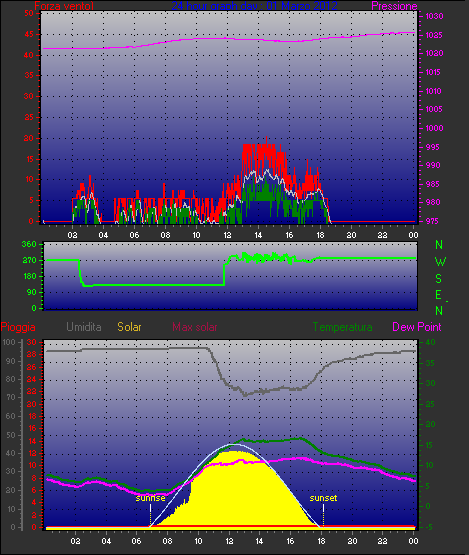
Task: Click the sunrise marker on solar graph
Action: (150, 498)
